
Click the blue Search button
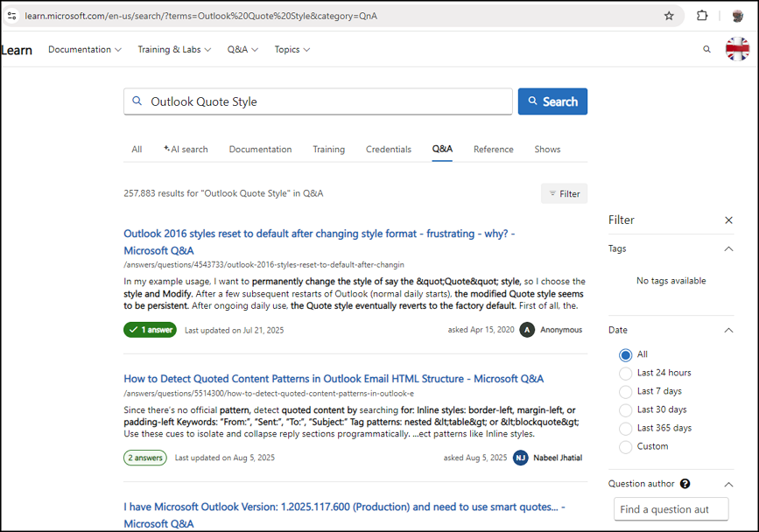coord(552,101)
